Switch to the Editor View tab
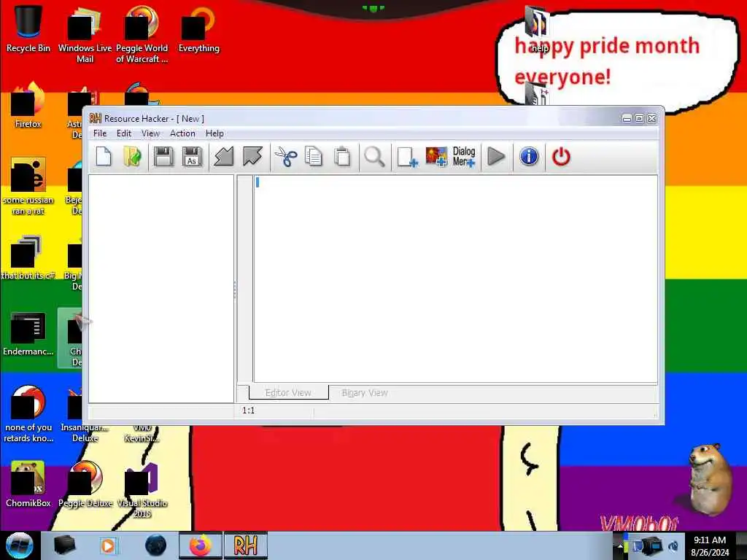This screenshot has height=560, width=747. coord(288,393)
